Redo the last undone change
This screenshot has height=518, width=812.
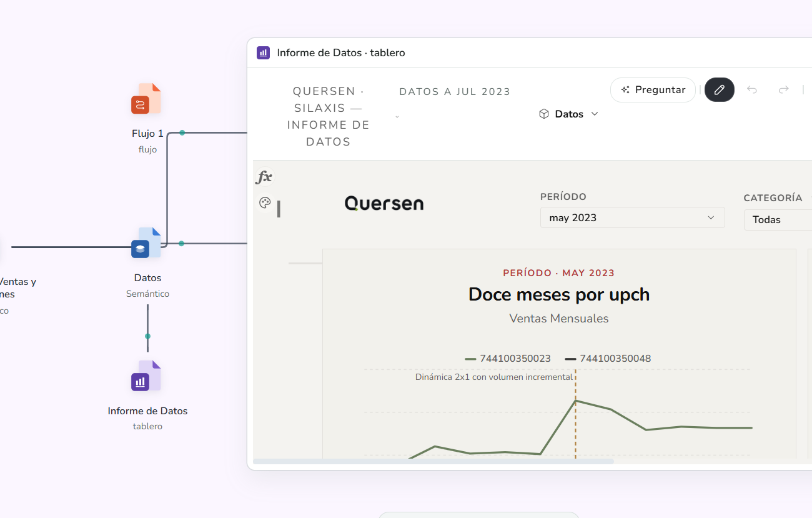[783, 90]
